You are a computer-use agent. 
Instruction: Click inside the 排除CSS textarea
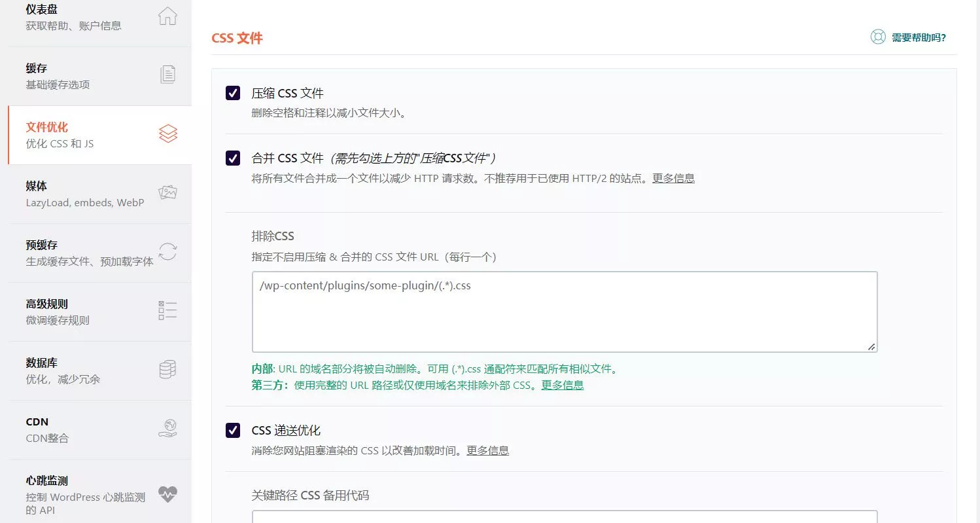pos(565,312)
